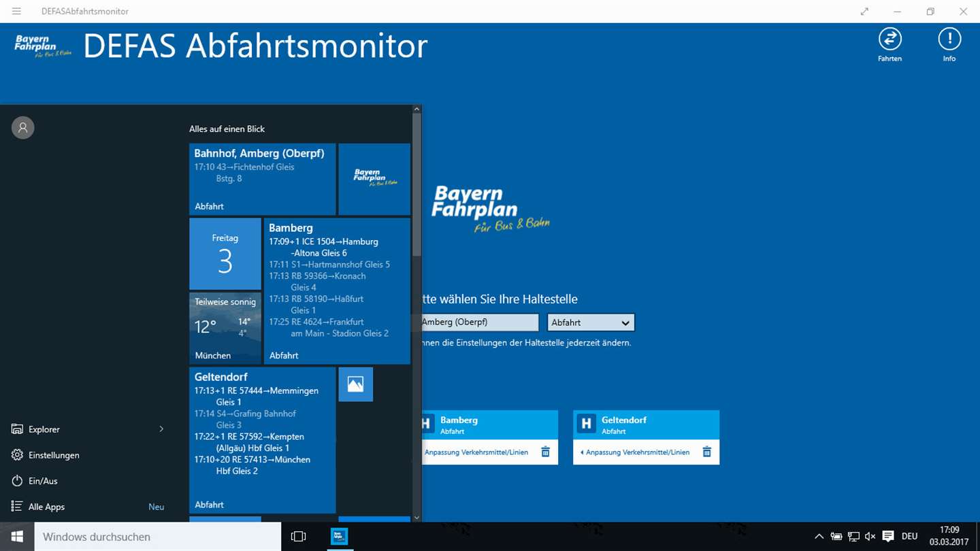Open the Fahrten view

pyautogui.click(x=889, y=45)
